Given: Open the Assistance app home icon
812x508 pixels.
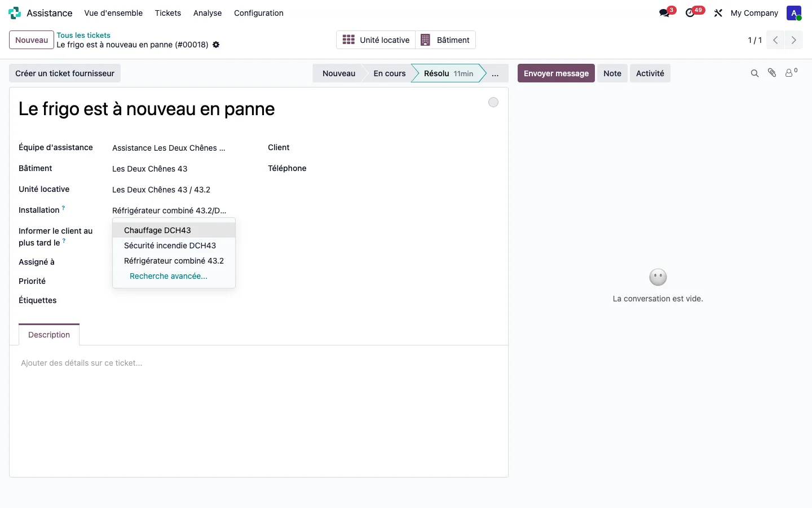Looking at the screenshot, I should coord(15,13).
